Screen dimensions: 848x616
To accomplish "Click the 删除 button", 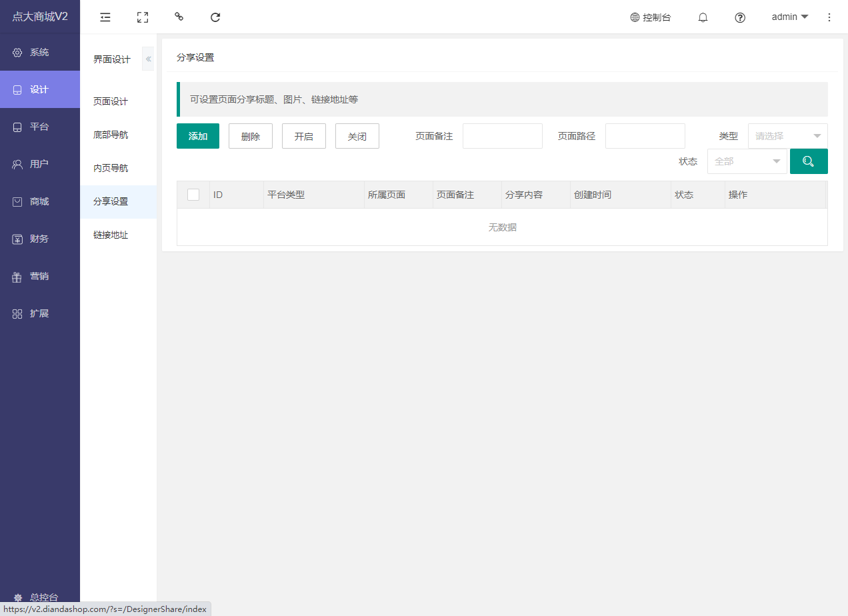I will tap(251, 136).
